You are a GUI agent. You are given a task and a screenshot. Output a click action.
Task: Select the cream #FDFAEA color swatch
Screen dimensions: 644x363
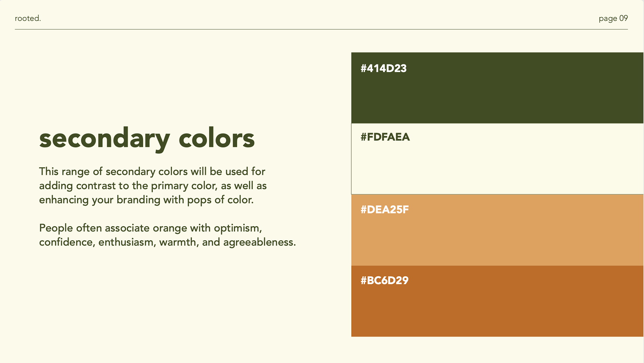[x=497, y=159]
